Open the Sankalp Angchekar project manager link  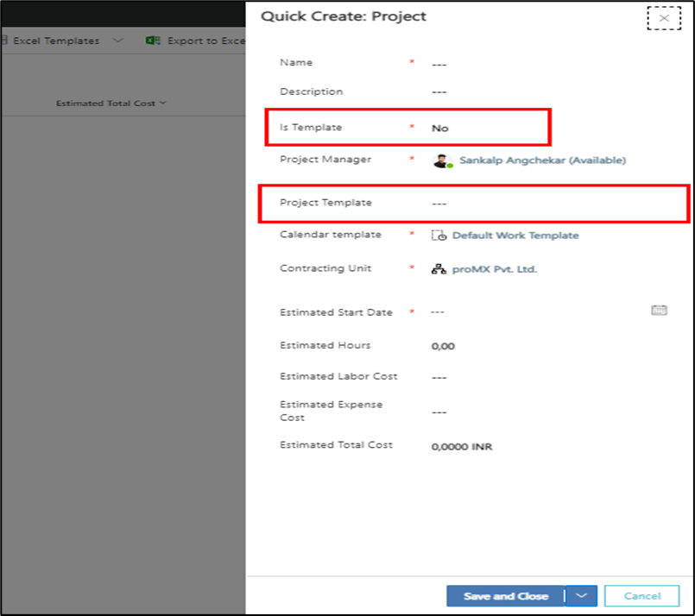542,160
